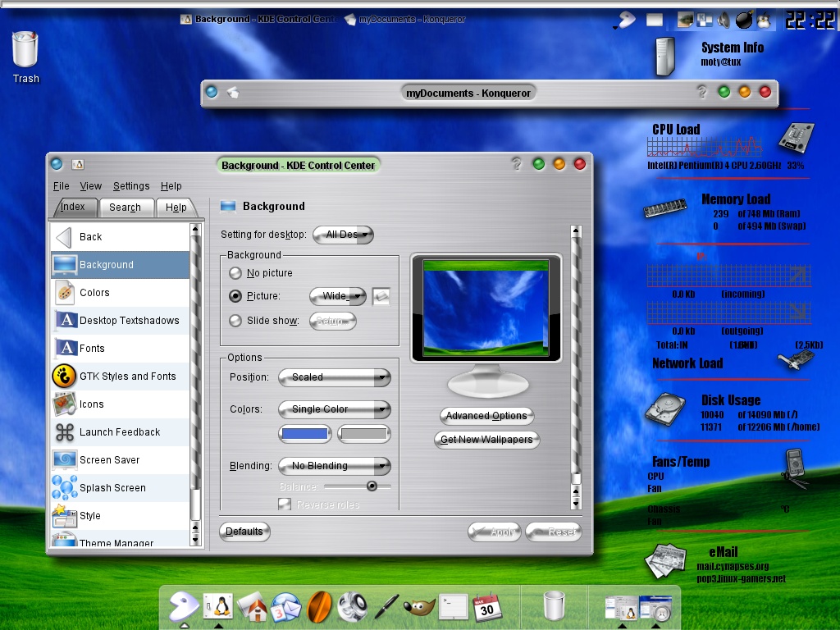
Task: Open the calendar dock icon showing 30
Action: point(487,607)
